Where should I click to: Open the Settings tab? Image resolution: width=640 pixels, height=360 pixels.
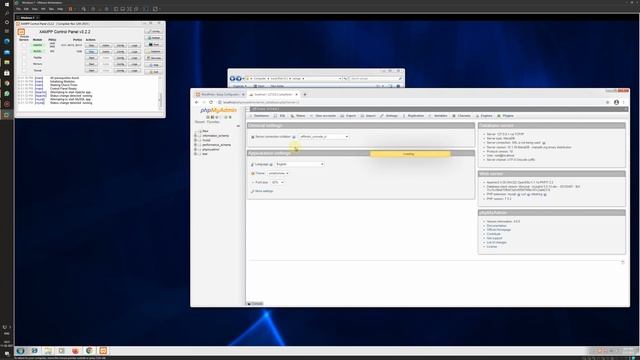pyautogui.click(x=389, y=116)
